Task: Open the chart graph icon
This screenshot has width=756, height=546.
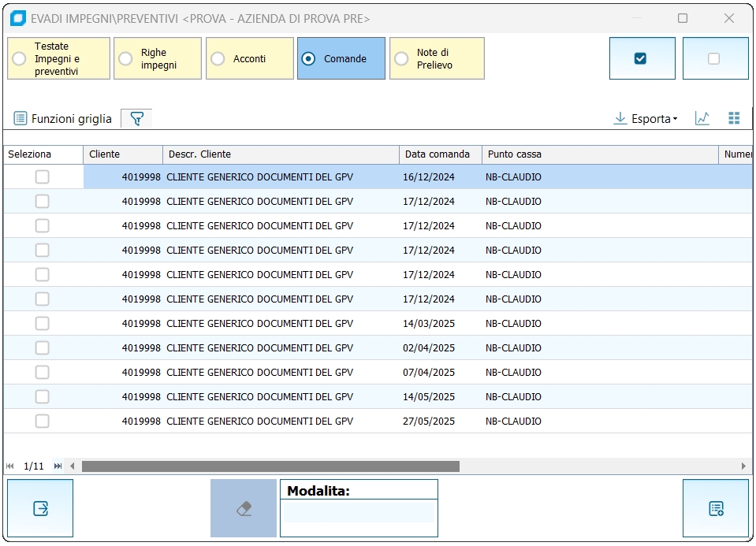Action: tap(702, 119)
